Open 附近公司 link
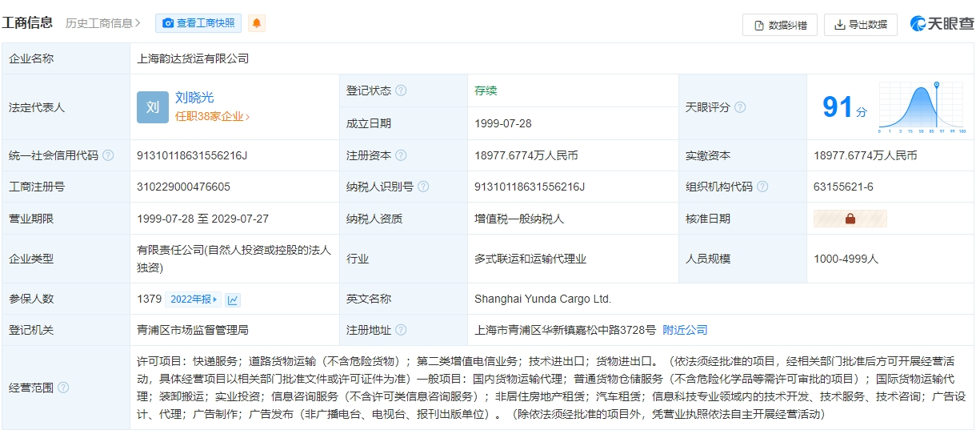The image size is (980, 438). point(685,330)
